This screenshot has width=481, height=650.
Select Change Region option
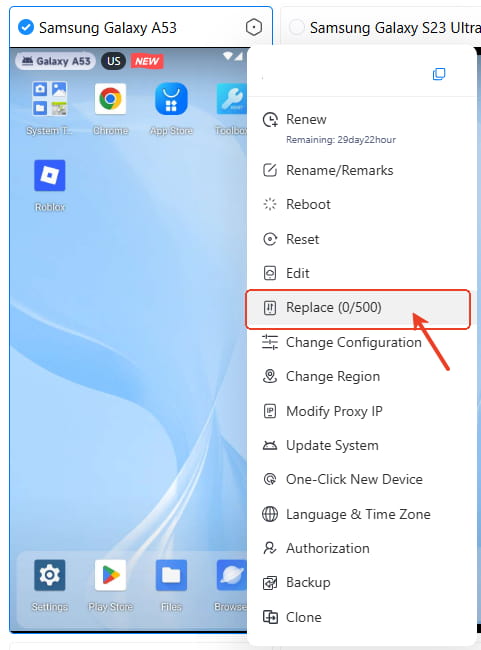(333, 376)
